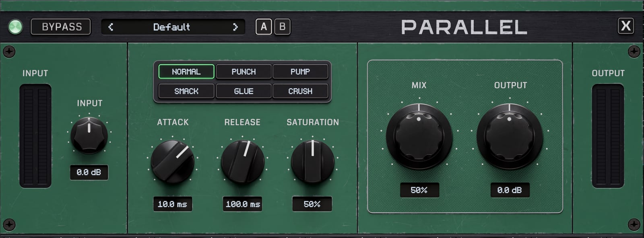Click the SATURATION knob

point(313,162)
